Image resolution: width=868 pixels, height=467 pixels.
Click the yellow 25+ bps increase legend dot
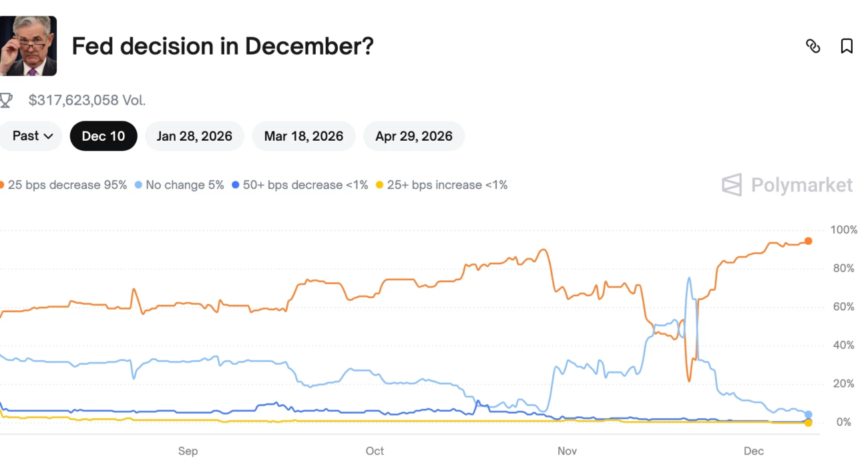[x=380, y=185]
